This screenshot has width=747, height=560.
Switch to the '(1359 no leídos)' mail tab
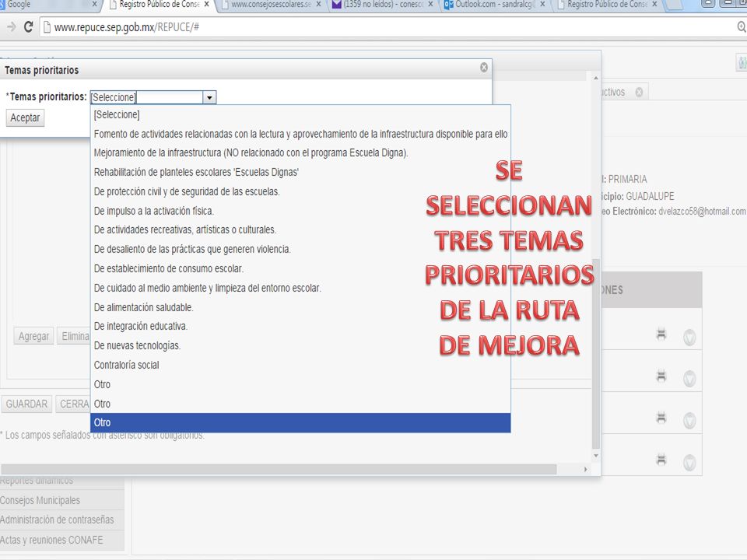[x=384, y=5]
